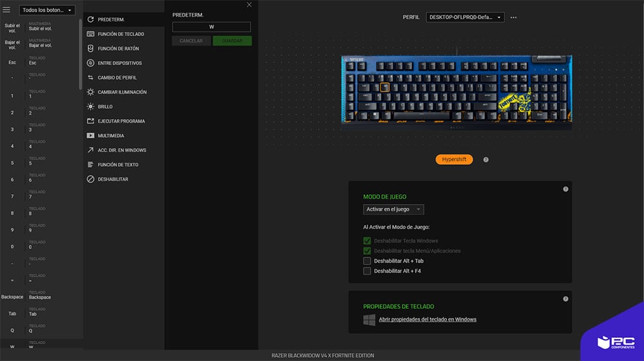This screenshot has height=361, width=644.
Task: Click the Cancelar button
Action: [x=191, y=41]
